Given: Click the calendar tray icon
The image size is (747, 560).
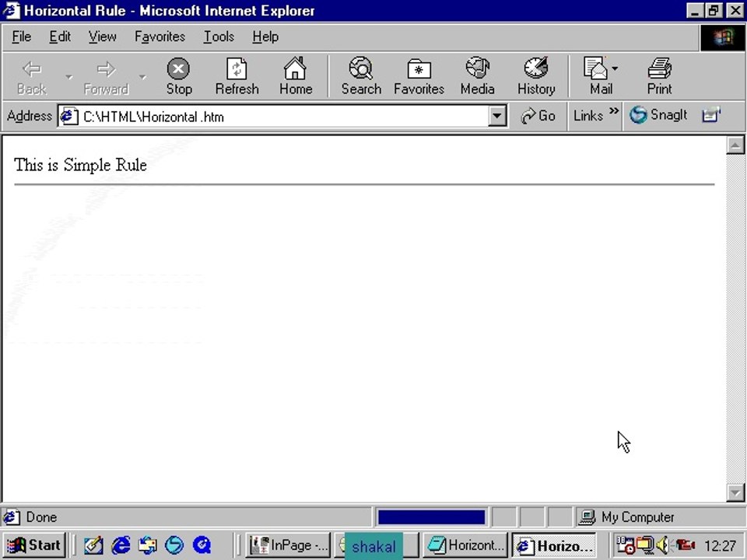Looking at the screenshot, I should click(x=625, y=544).
